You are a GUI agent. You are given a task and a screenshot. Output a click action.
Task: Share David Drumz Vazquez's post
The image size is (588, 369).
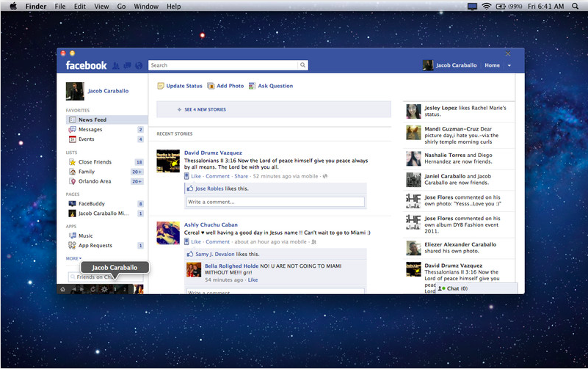click(241, 176)
